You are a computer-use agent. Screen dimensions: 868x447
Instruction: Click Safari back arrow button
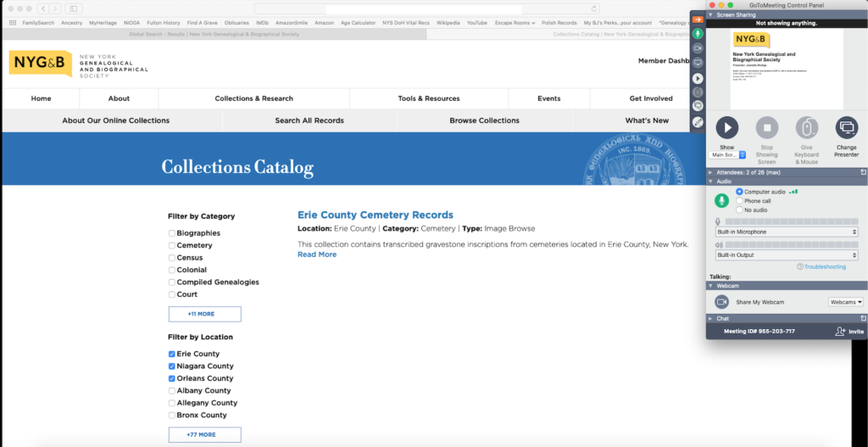point(44,8)
